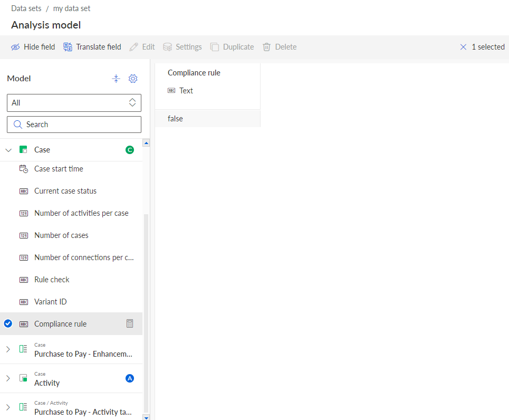Click scrollbar down arrow in Model tree
509x420 pixels.
146,418
